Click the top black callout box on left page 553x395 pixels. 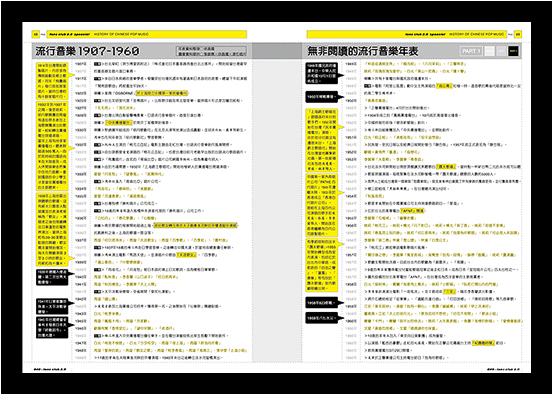tap(54, 278)
